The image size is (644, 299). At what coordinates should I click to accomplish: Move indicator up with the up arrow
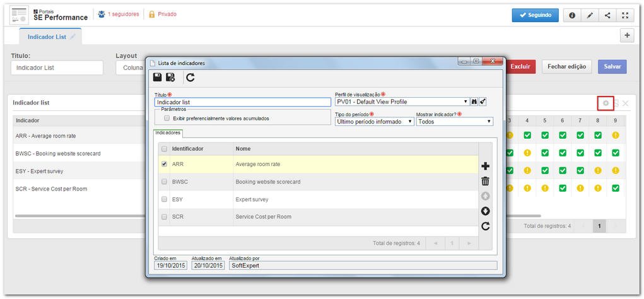(x=485, y=196)
